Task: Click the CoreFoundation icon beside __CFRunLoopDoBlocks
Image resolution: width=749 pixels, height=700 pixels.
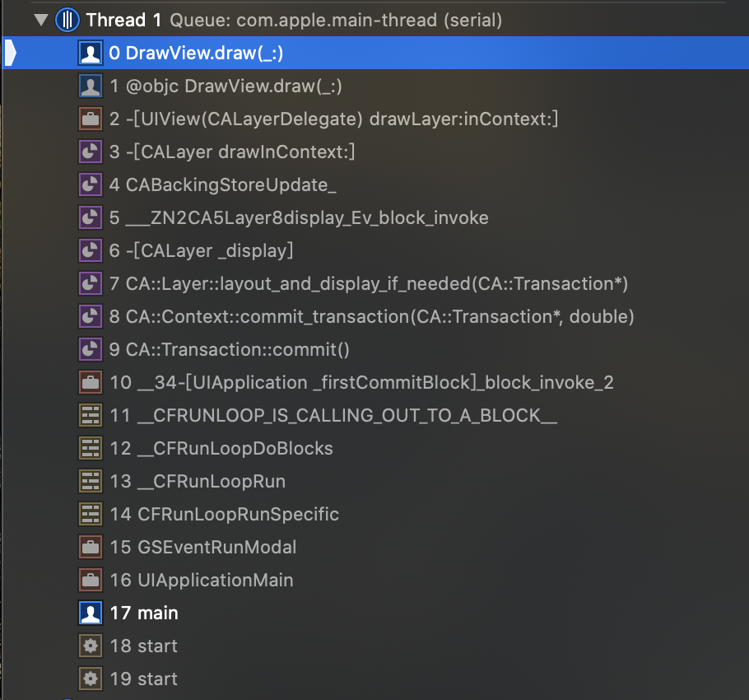Action: 91,449
